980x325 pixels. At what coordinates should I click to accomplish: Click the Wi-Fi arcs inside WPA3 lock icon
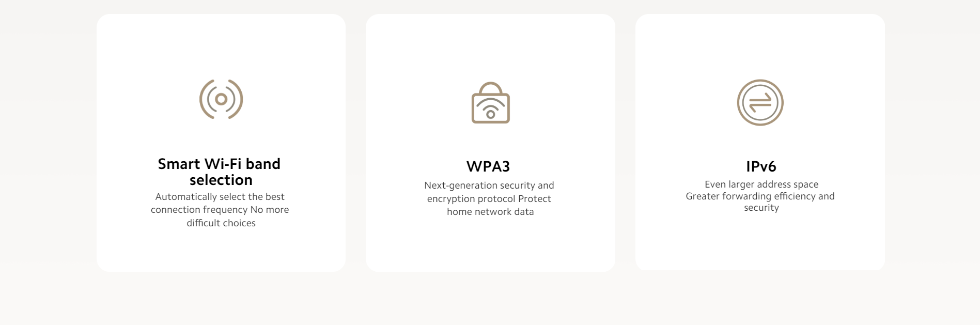click(490, 105)
